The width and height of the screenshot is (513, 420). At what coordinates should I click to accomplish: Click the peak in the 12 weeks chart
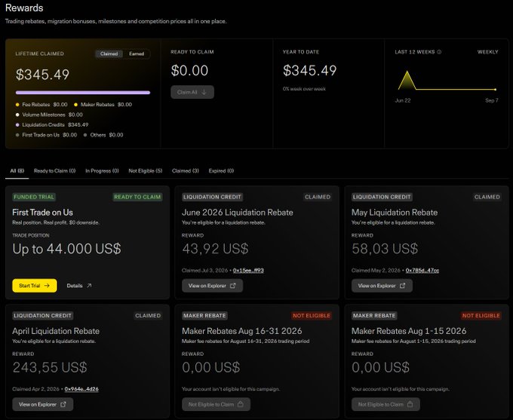click(x=407, y=72)
